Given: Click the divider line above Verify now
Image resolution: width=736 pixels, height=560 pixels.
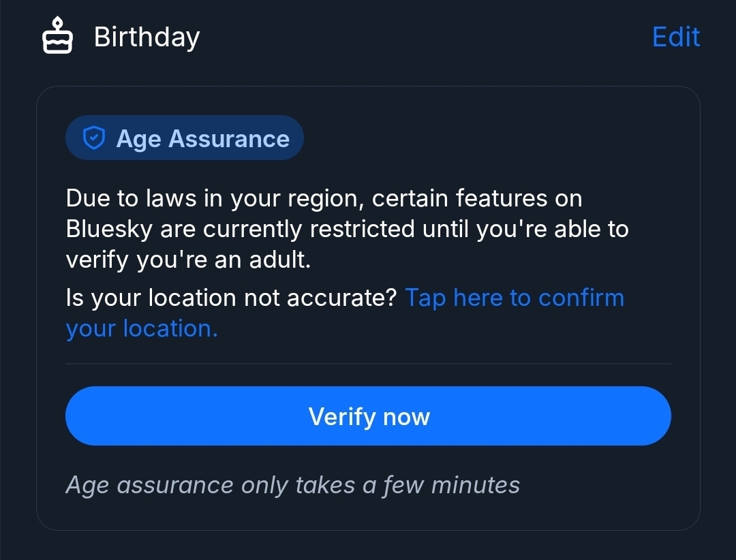Looking at the screenshot, I should pyautogui.click(x=368, y=364).
